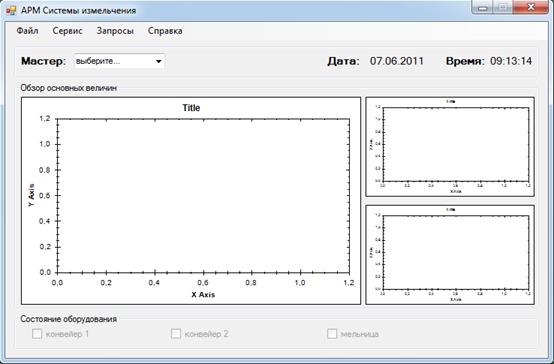Toggle the мельница checkbox
This screenshot has height=364, width=554.
point(332,334)
